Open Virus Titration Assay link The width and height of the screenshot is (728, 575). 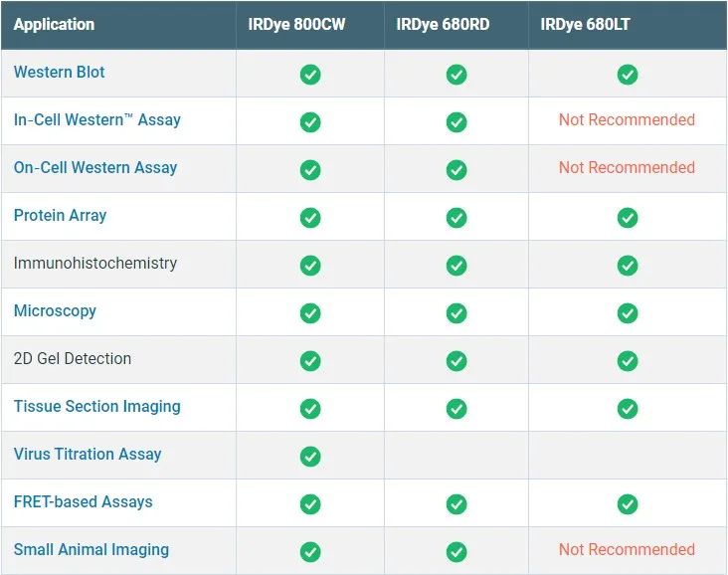coord(88,454)
